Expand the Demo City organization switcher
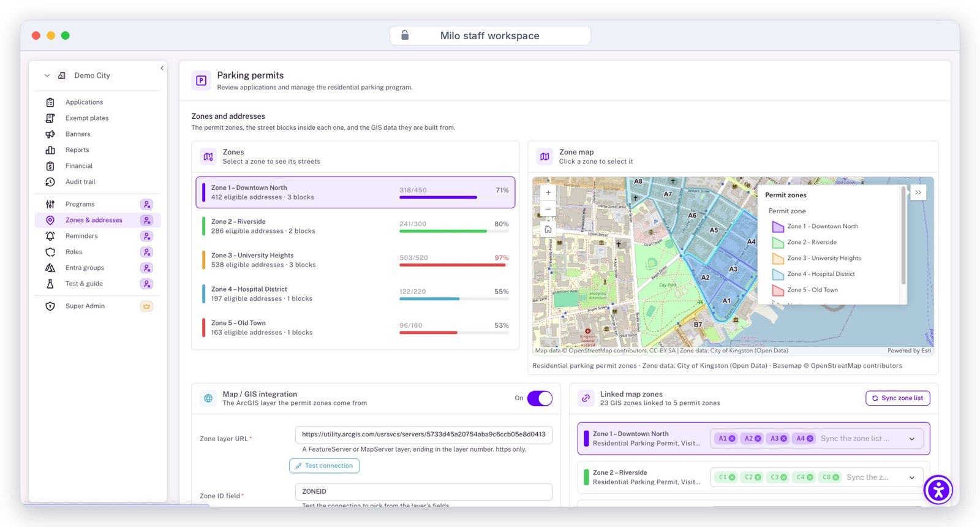Image resolution: width=980 pixels, height=527 pixels. coord(47,75)
